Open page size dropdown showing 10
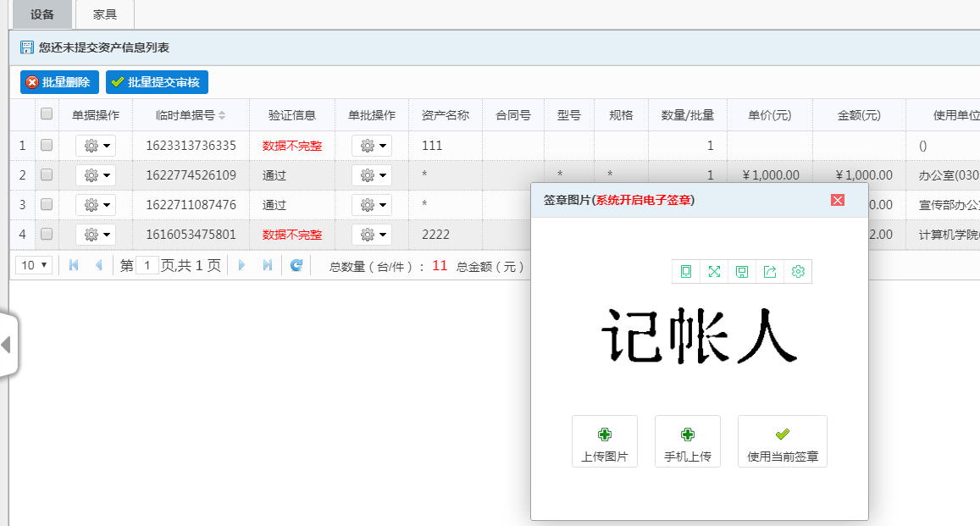Image resolution: width=980 pixels, height=526 pixels. pyautogui.click(x=34, y=265)
